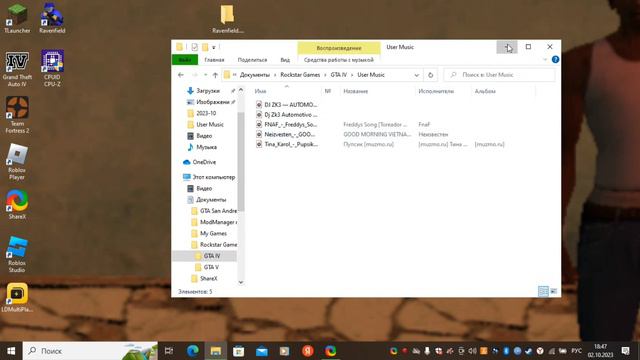Launch the Roblox Studio shortcut
The height and width of the screenshot is (360, 640).
pyautogui.click(x=17, y=255)
